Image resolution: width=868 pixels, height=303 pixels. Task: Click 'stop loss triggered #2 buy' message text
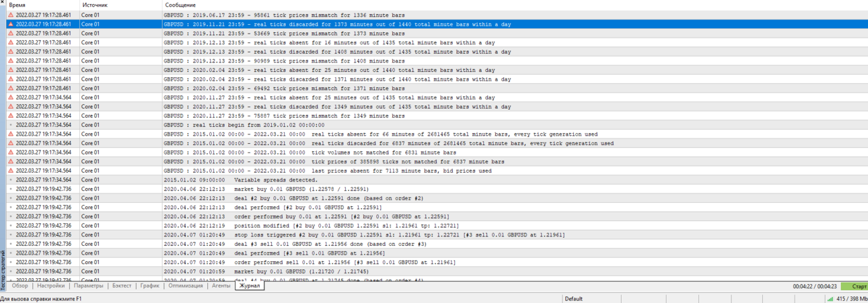(400, 234)
